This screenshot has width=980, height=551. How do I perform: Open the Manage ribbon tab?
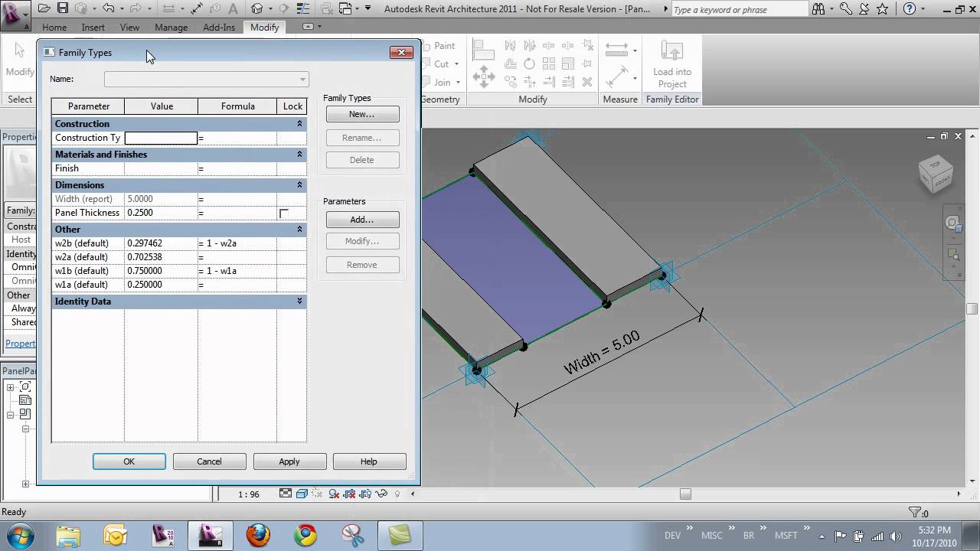coord(171,27)
